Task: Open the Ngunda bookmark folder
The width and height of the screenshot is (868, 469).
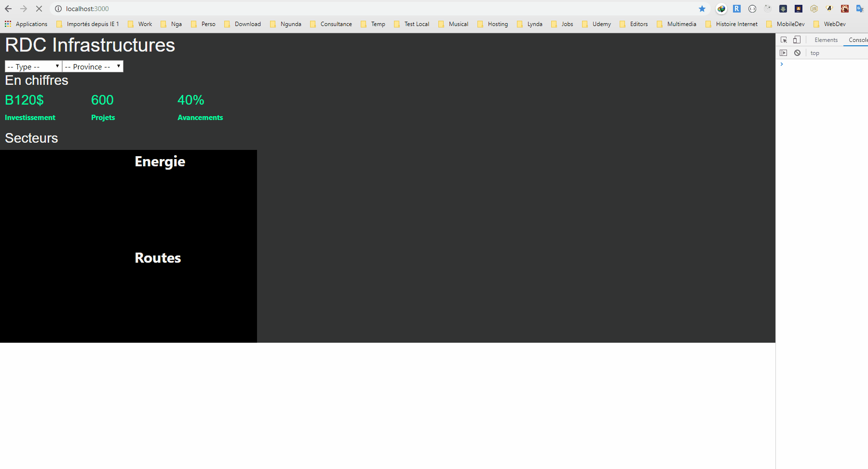Action: pyautogui.click(x=285, y=24)
